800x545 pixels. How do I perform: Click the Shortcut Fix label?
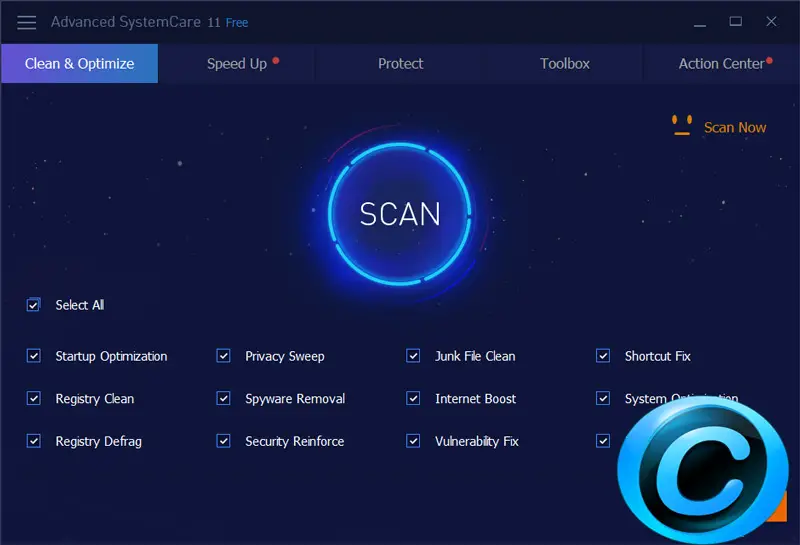658,356
